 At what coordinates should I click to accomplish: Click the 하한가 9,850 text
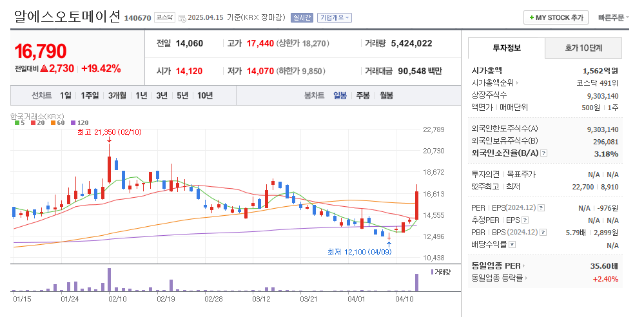coord(300,71)
